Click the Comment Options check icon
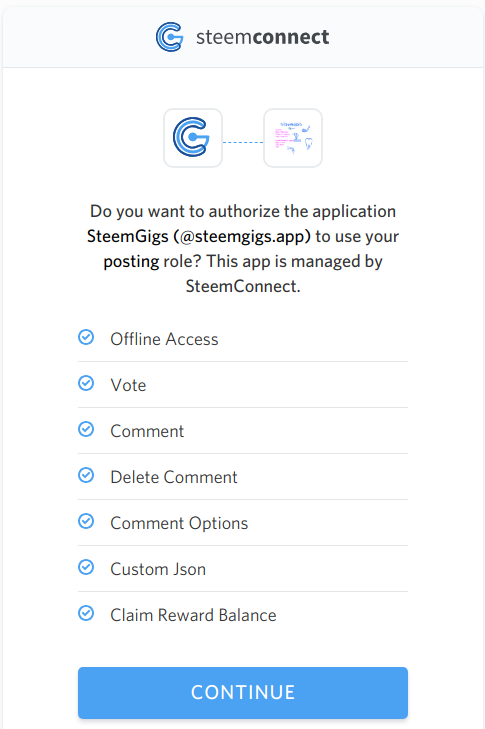This screenshot has width=485, height=729. (86, 521)
